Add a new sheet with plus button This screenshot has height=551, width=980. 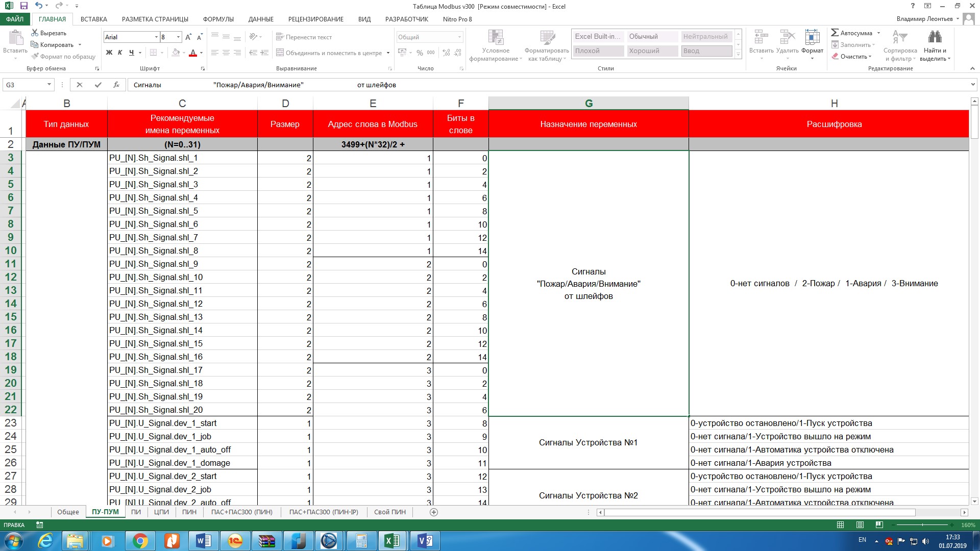tap(434, 512)
